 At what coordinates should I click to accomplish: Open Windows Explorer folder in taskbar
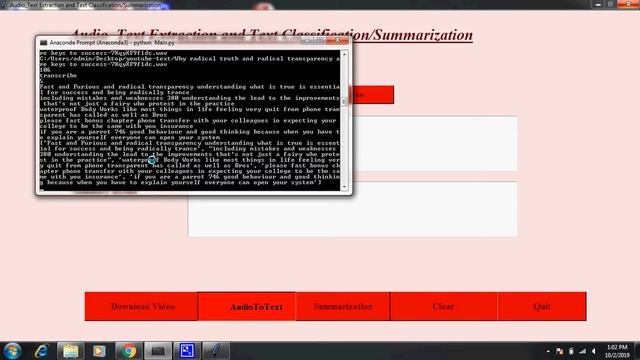tap(71, 351)
